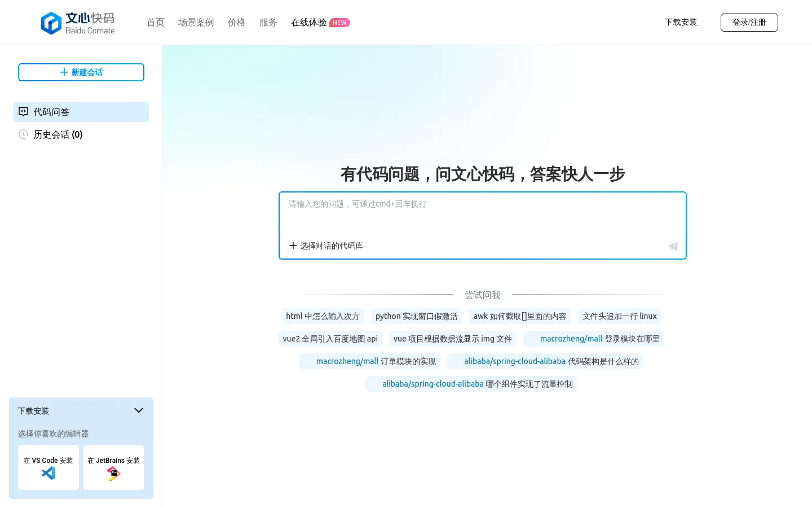The width and height of the screenshot is (812, 508).
Task: Try 'alibaba/spring-cloud-alibaba 代码架构是什么样的'
Action: click(x=545, y=361)
